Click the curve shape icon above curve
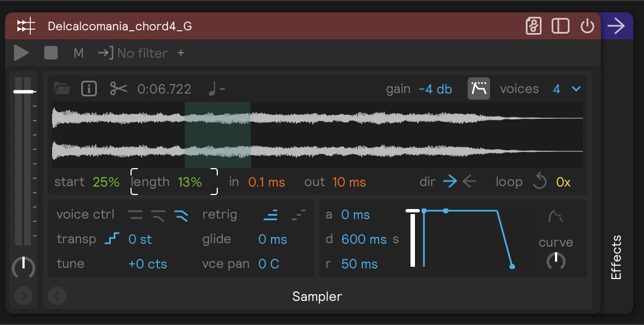The height and width of the screenshot is (325, 644). click(556, 216)
